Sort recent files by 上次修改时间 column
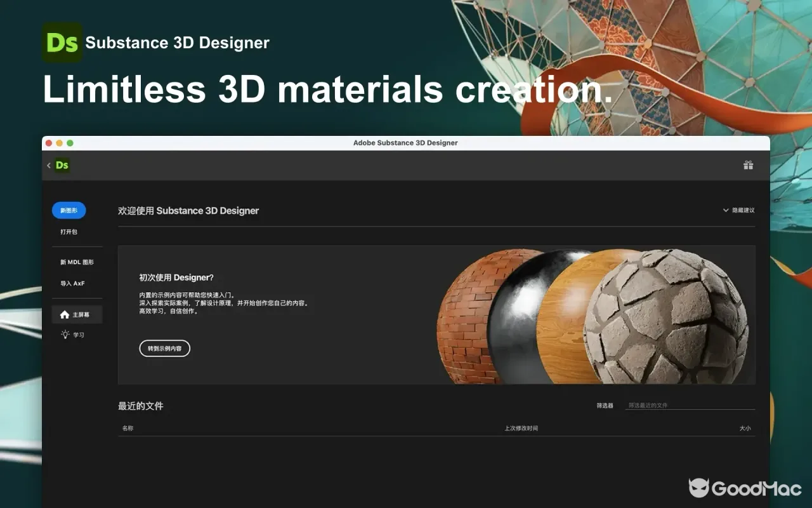 click(521, 428)
